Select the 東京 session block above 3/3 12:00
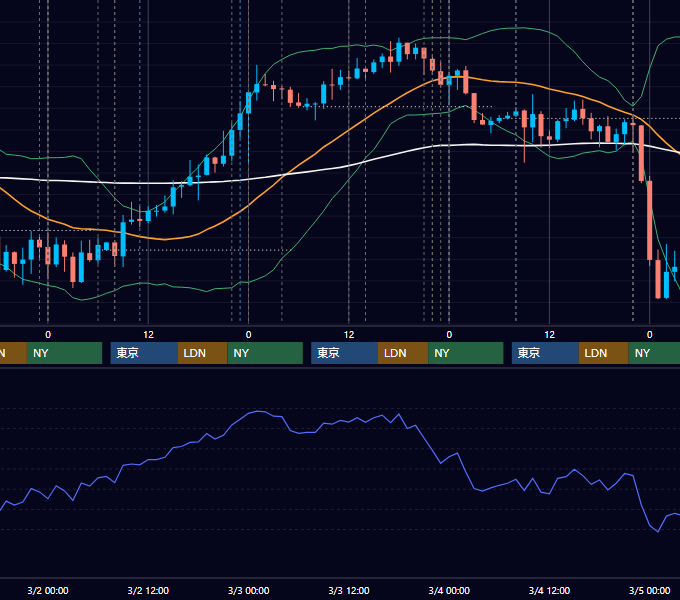The height and width of the screenshot is (600, 680). pyautogui.click(x=344, y=353)
